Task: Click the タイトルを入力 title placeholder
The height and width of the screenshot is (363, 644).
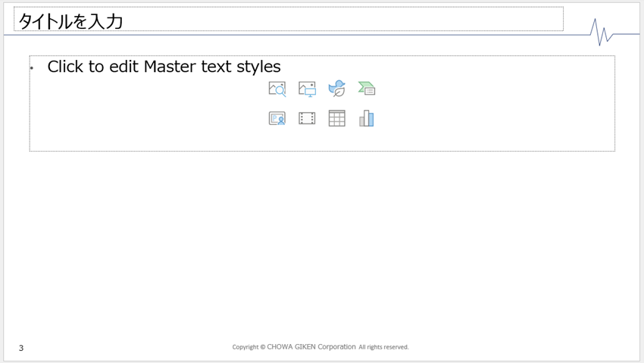Action: click(x=70, y=21)
